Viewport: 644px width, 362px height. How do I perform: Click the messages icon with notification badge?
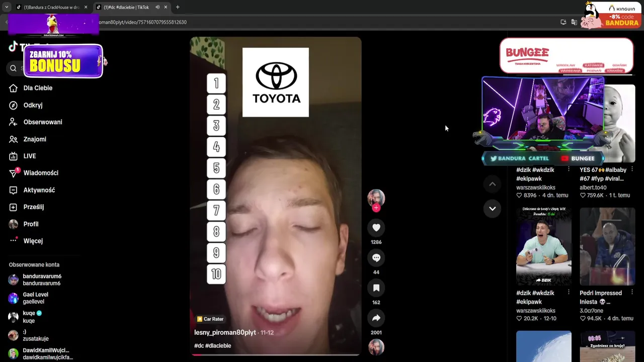click(x=14, y=173)
